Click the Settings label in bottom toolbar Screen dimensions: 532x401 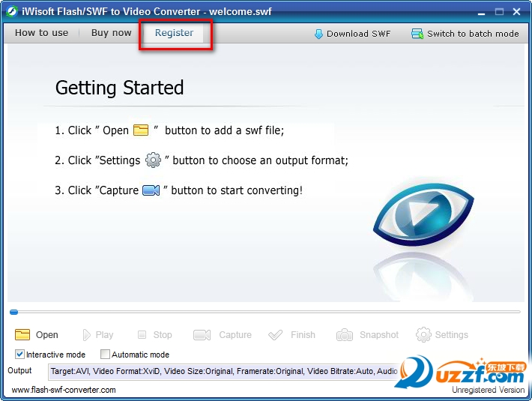point(451,335)
